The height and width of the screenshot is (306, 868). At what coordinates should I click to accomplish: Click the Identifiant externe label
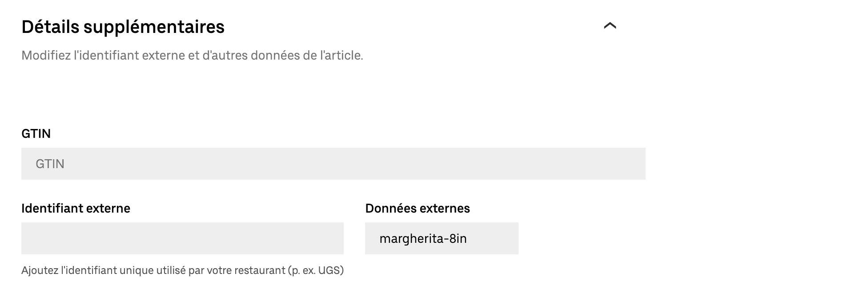[x=76, y=208]
